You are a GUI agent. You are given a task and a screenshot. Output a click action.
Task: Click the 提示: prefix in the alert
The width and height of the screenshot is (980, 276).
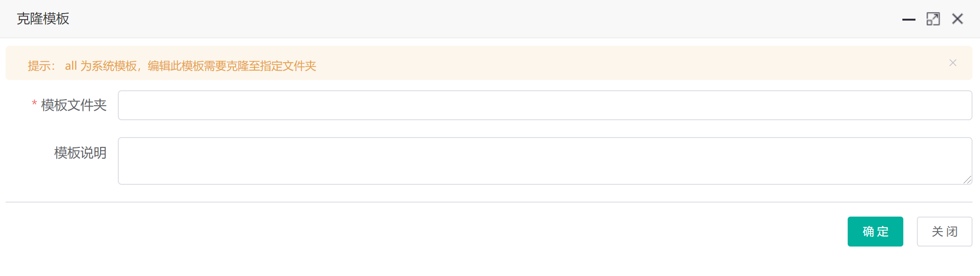(41, 66)
